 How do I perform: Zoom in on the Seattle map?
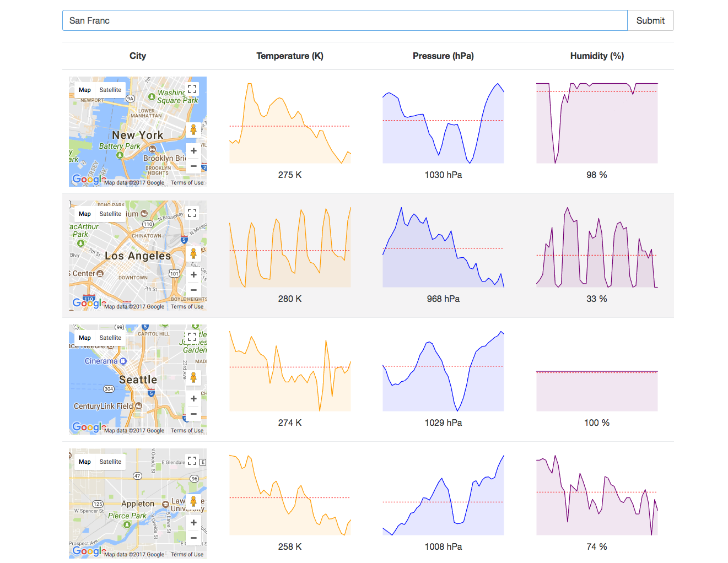point(193,398)
